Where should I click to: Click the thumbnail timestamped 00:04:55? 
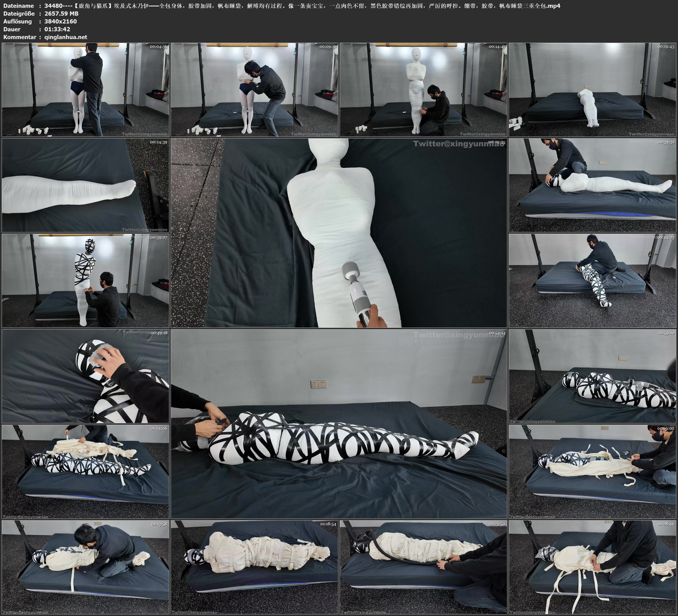(85, 89)
